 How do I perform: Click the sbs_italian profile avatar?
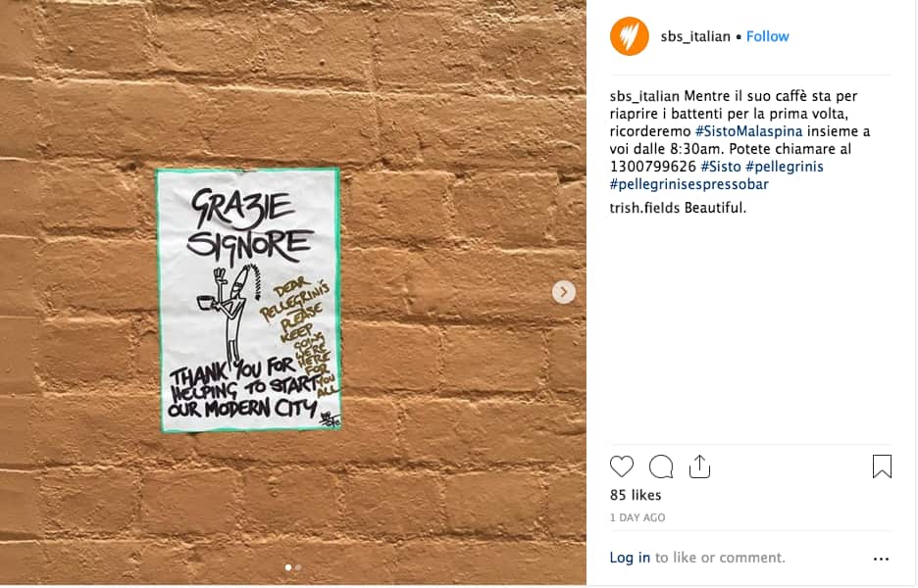point(630,36)
